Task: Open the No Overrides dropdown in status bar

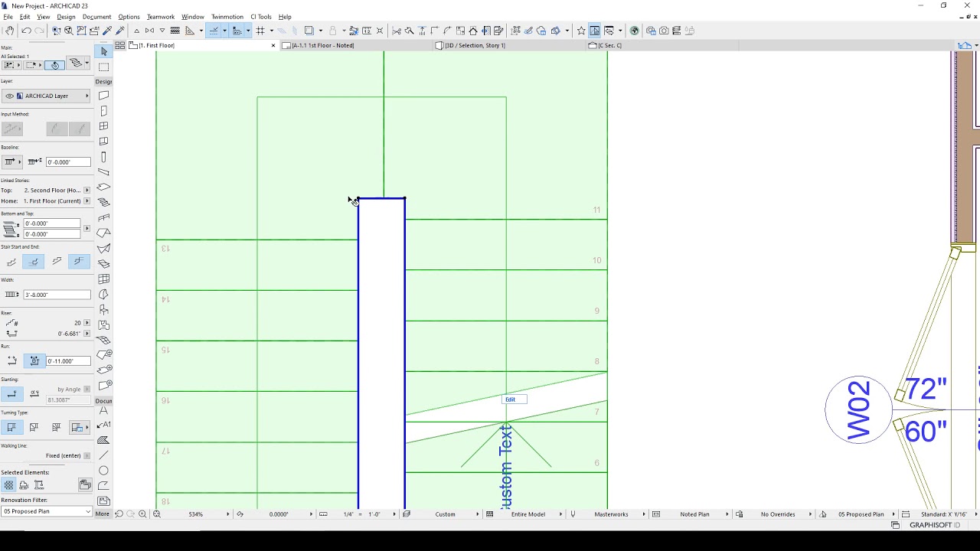Action: [x=778, y=514]
